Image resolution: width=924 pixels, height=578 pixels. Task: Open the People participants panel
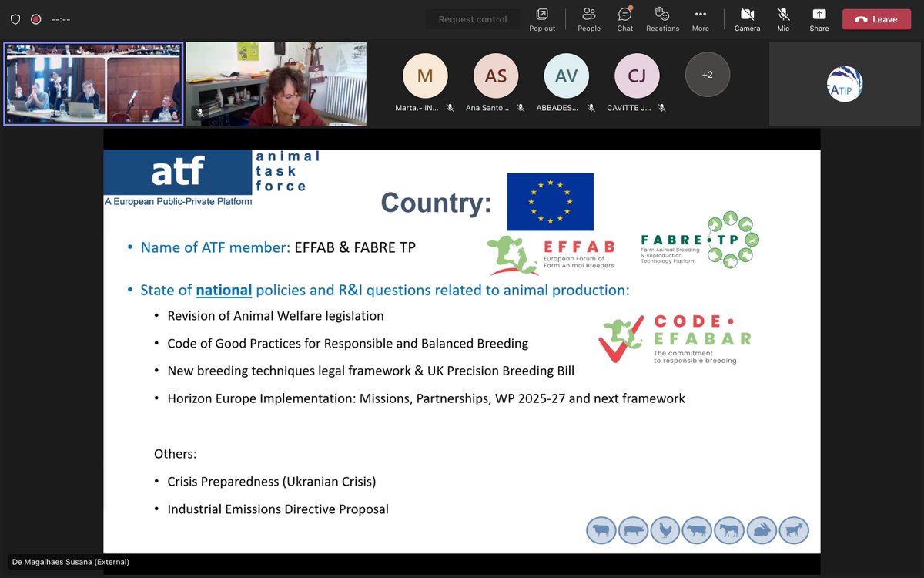(x=589, y=18)
